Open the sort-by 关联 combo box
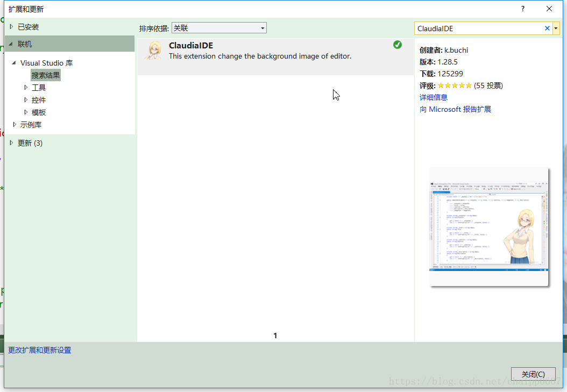Viewport: 567px width, 392px height. coord(219,28)
